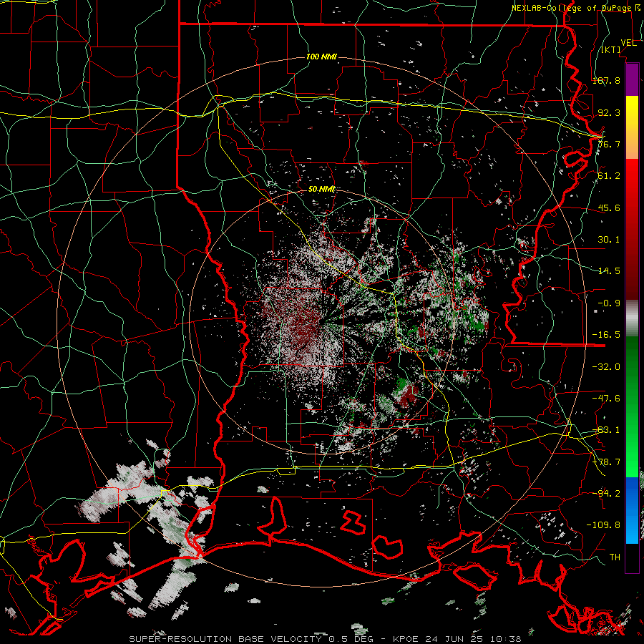
Task: Click the 61.2 velocity scale value
Action: (x=609, y=176)
